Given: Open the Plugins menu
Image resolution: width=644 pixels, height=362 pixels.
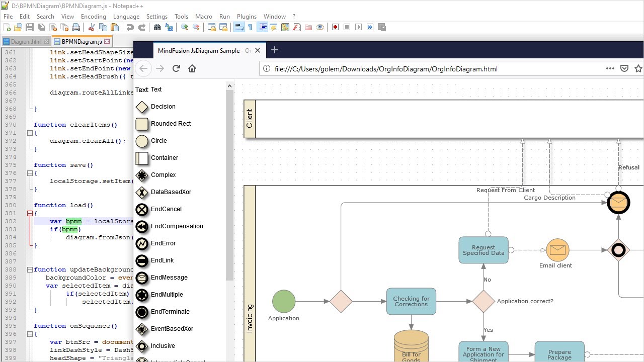Looking at the screenshot, I should click(x=247, y=17).
